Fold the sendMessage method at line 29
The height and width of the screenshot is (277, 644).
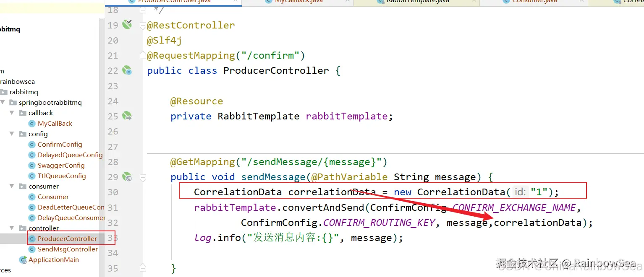[x=143, y=177]
